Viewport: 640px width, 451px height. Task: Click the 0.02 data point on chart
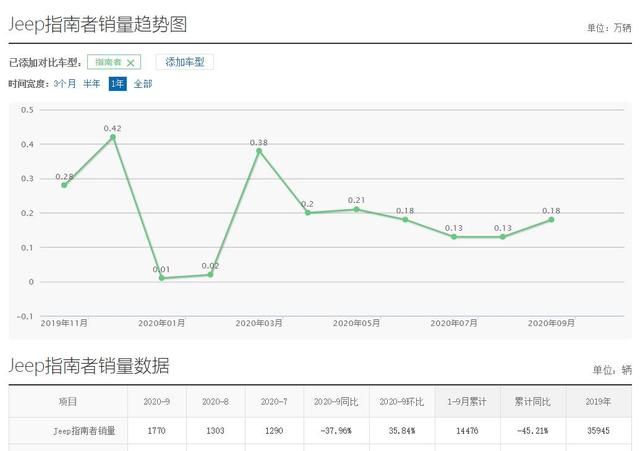(x=210, y=275)
